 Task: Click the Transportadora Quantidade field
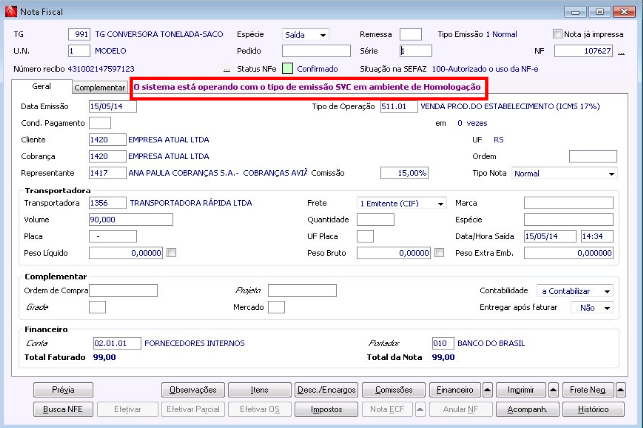[x=376, y=220]
